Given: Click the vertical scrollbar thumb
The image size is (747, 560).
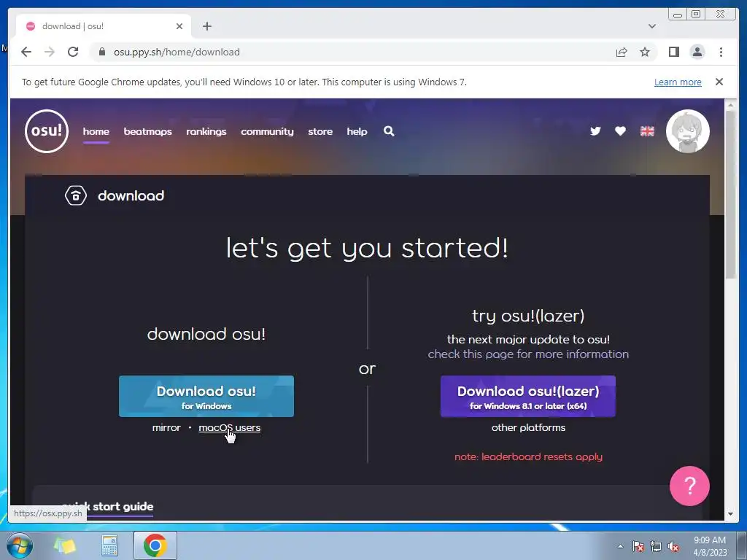Looking at the screenshot, I should click(730, 195).
